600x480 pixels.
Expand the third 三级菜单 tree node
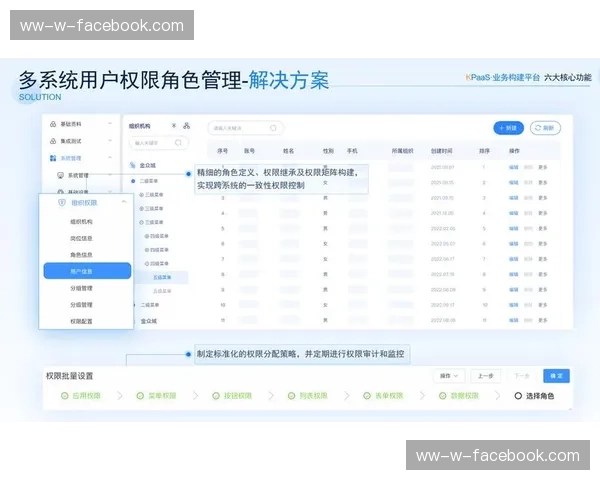(x=141, y=222)
